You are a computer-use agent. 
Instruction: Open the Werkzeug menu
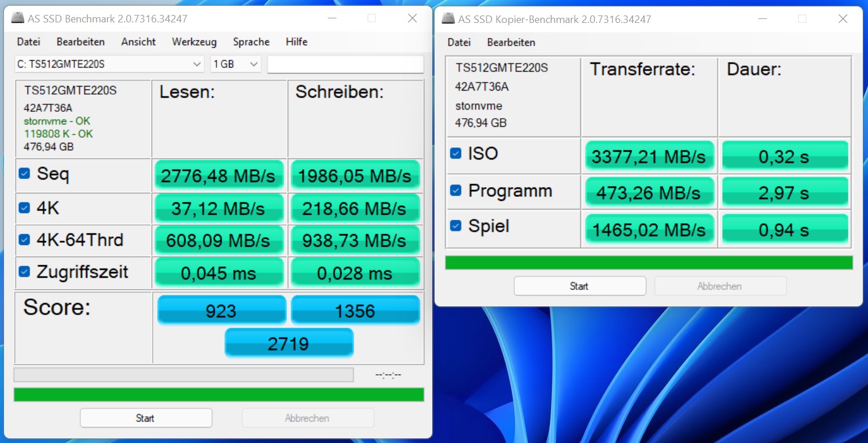pyautogui.click(x=195, y=42)
